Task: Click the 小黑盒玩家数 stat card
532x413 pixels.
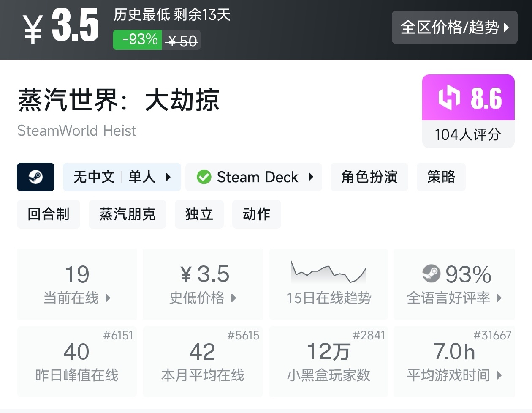Action: [x=328, y=361]
